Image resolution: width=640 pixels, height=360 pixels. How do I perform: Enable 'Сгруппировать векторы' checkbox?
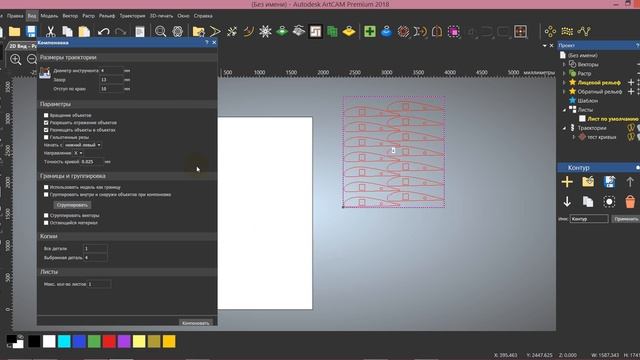click(46, 216)
